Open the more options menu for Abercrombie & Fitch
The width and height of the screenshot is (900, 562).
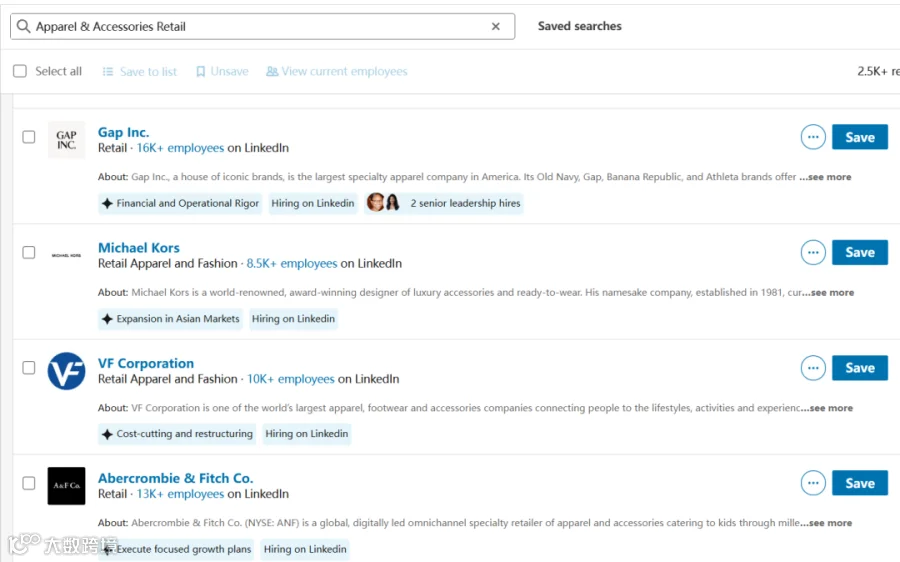(x=813, y=483)
